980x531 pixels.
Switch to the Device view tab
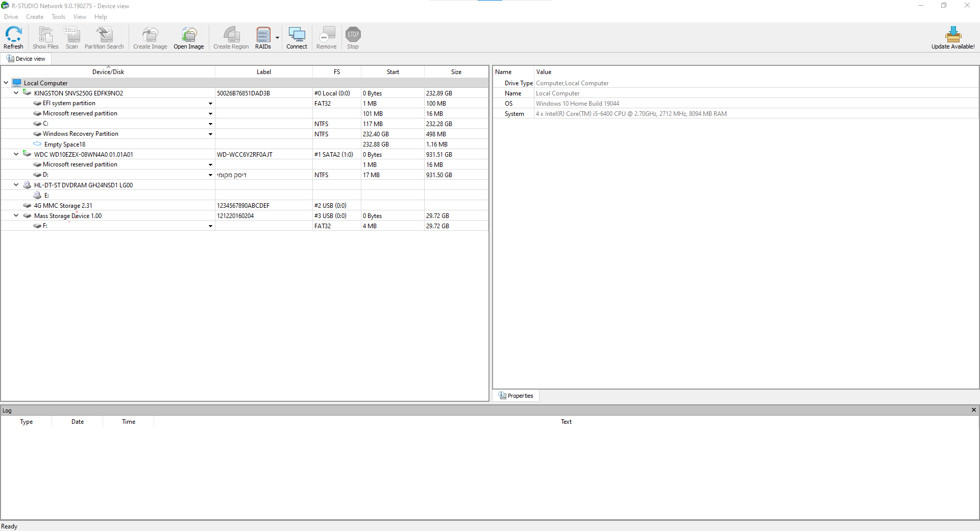26,59
